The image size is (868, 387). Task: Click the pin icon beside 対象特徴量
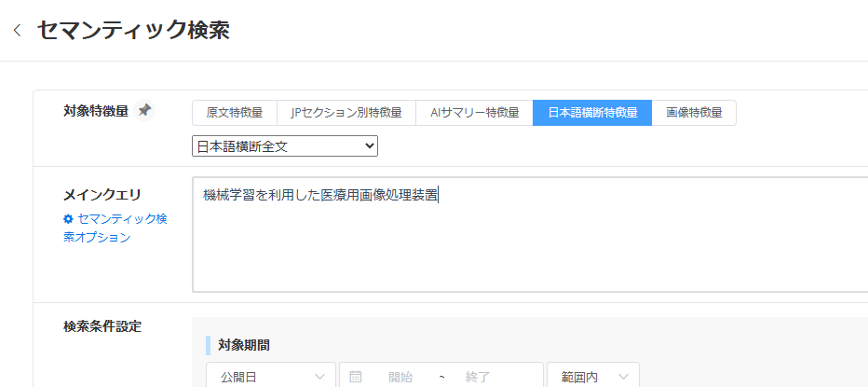click(144, 111)
